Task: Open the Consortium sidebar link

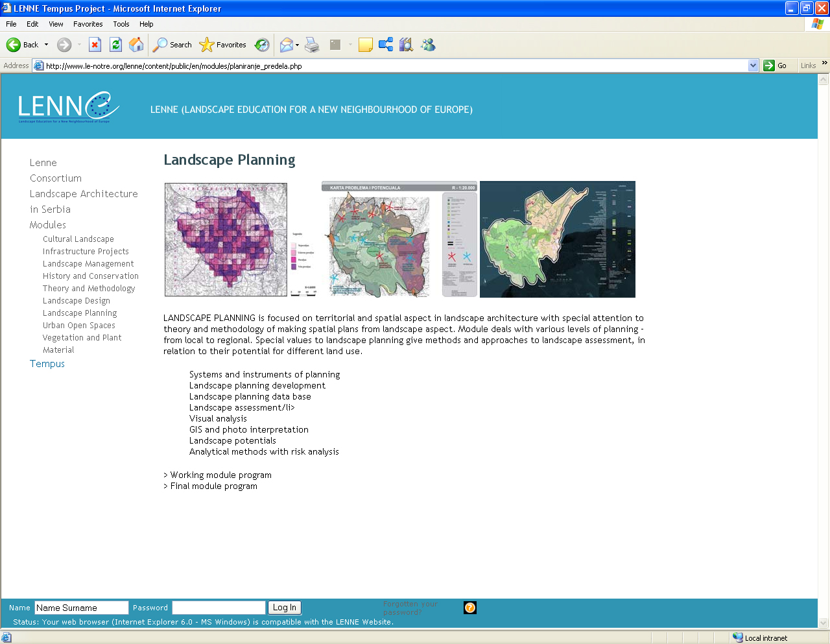Action: click(x=56, y=178)
